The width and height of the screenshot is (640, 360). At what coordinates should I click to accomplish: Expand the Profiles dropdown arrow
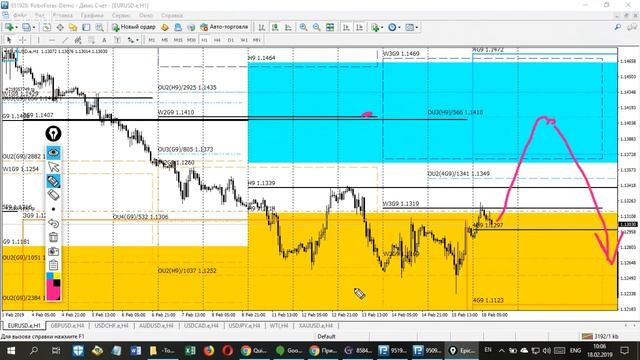(33, 27)
